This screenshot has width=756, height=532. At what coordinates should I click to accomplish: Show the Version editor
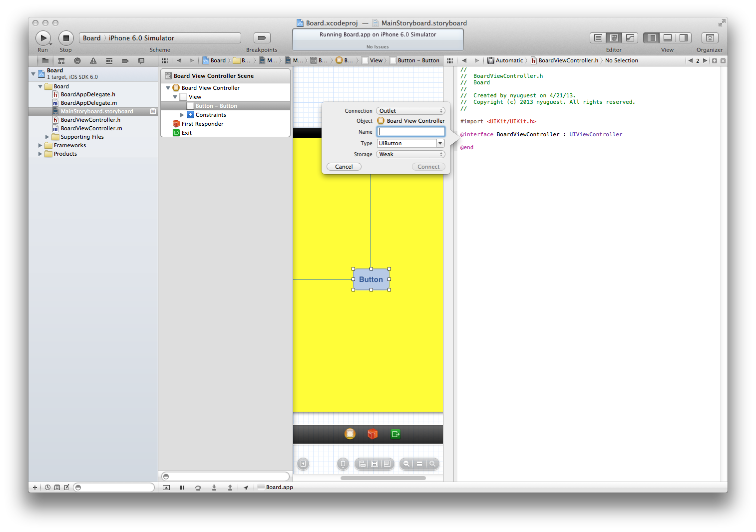(630, 38)
